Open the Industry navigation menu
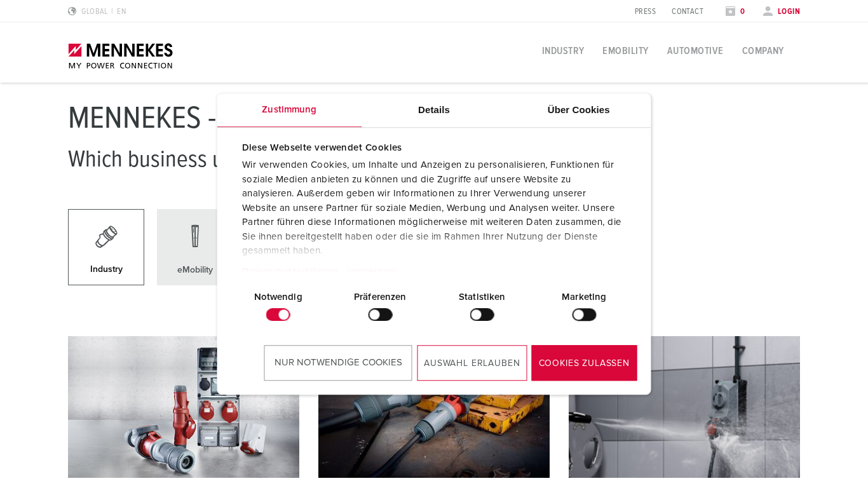868x488 pixels. [563, 51]
